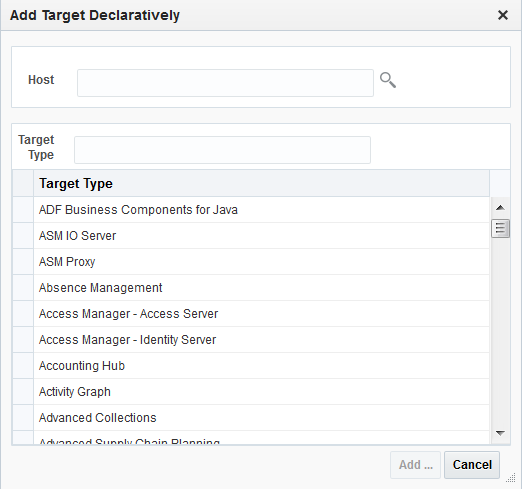522x489 pixels.
Task: Click the scroll up arrow of the list
Action: click(500, 208)
